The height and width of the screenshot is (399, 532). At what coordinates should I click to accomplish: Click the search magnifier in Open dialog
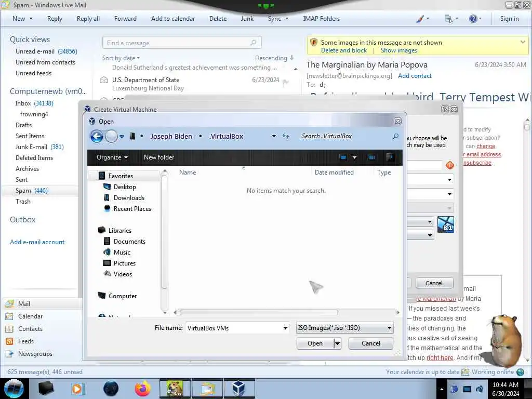(x=395, y=137)
